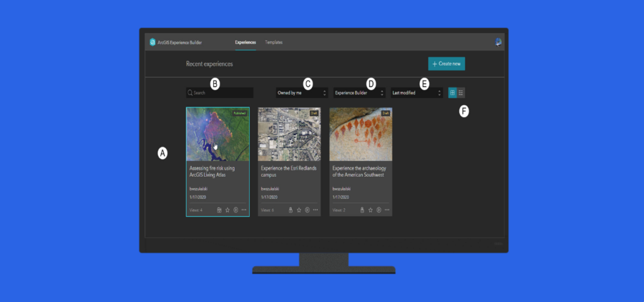
Task: Switch to grid card view
Action: click(452, 93)
